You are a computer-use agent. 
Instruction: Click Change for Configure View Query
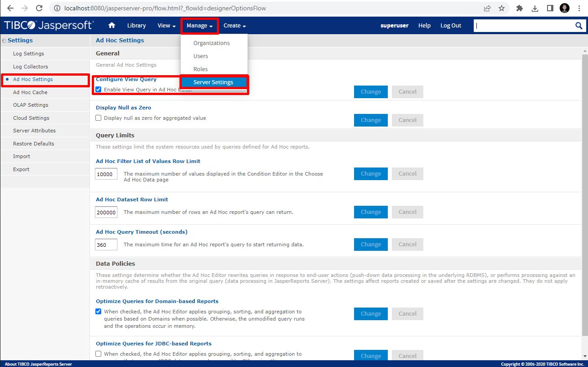click(x=371, y=92)
